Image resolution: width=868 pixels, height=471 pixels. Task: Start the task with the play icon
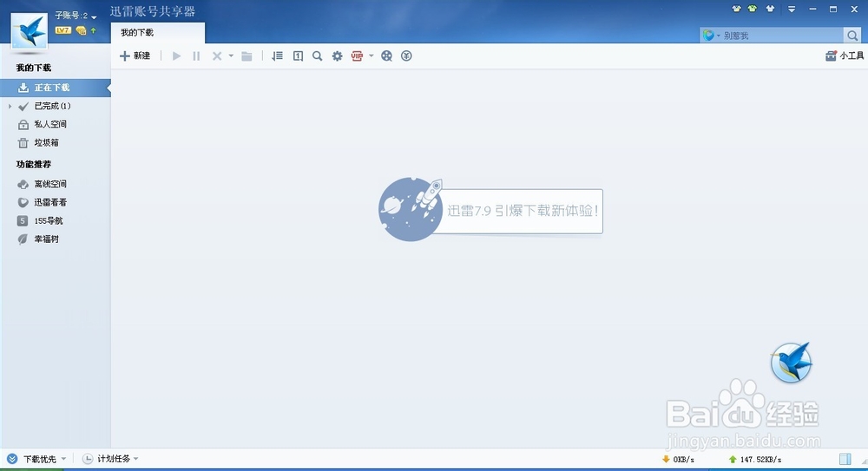(176, 56)
